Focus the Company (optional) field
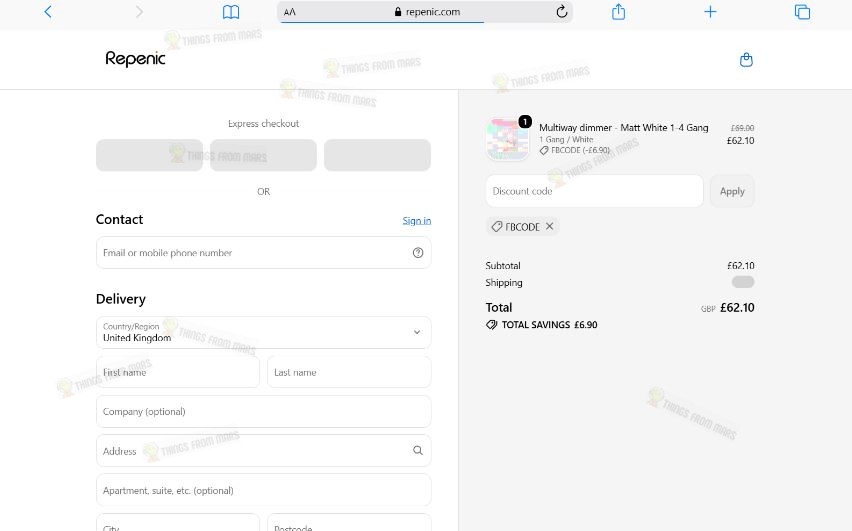This screenshot has width=852, height=531. click(x=264, y=411)
